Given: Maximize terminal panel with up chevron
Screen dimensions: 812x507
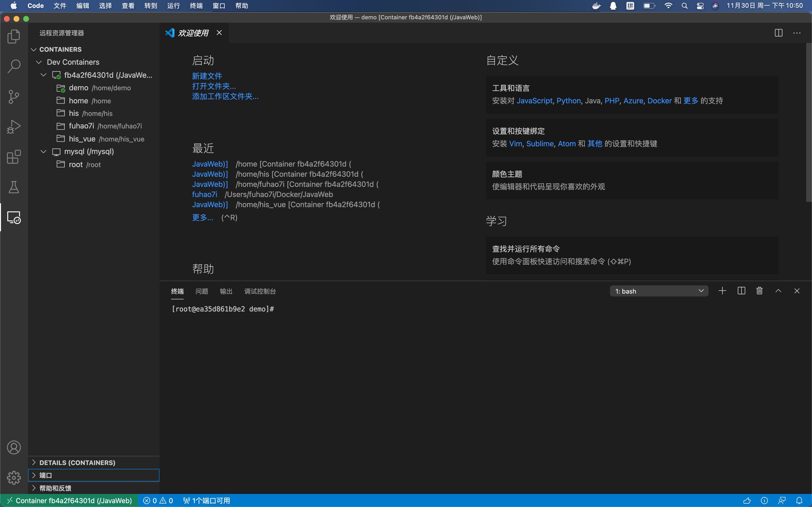Looking at the screenshot, I should coord(778,291).
